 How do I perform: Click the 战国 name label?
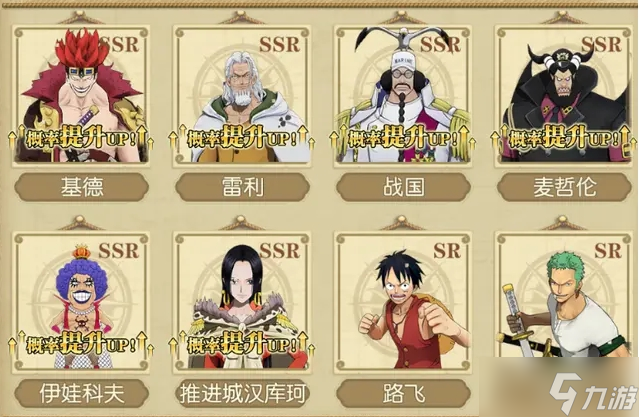(403, 187)
